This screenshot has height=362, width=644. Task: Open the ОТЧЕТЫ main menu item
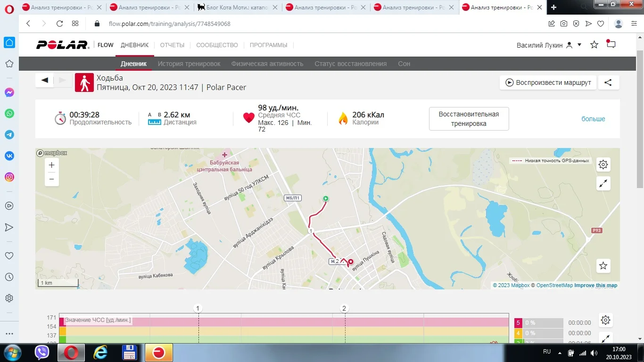(172, 45)
